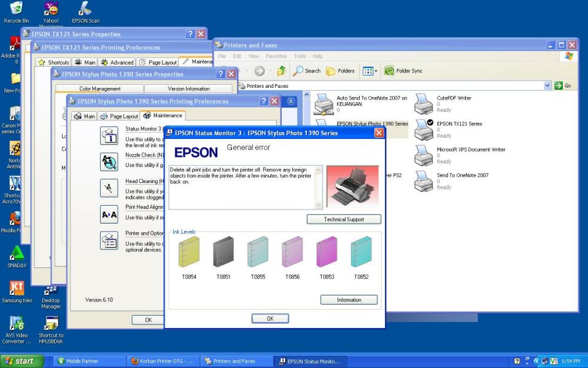
Task: Open the File menu in Printers and Faxes
Action: 222,56
